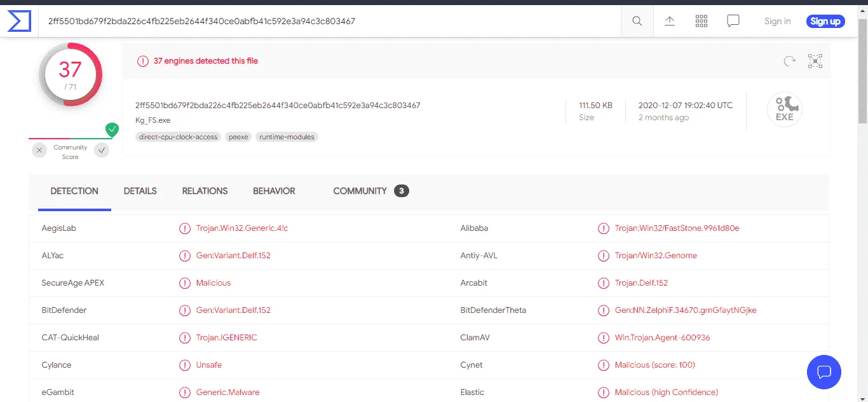Select the file hash text in summary
Screen dimensions: 868x402
pos(278,106)
